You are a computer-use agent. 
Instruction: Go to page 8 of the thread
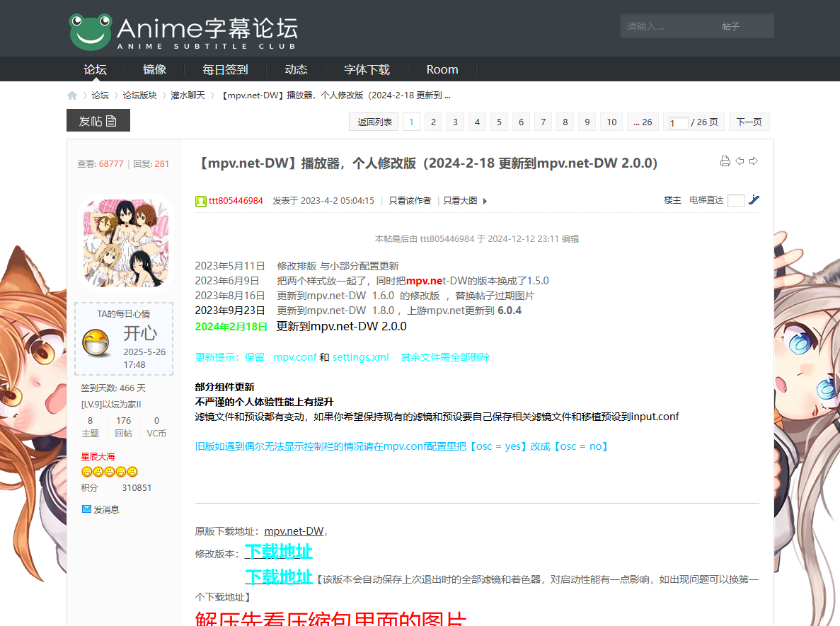[x=565, y=122]
